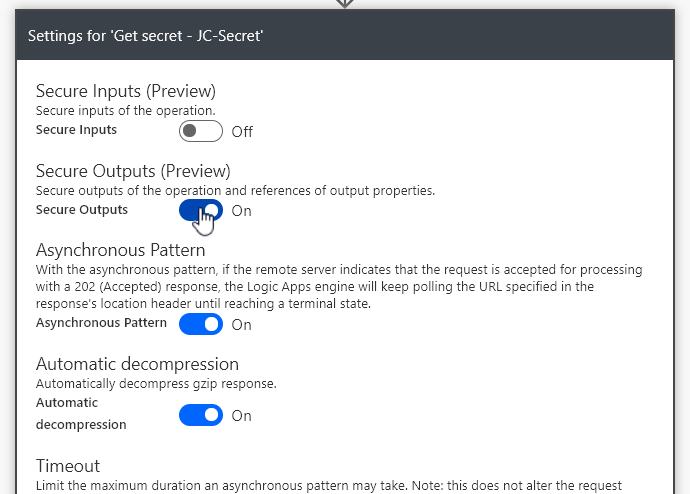Click the connector arrow above the settings card
The height and width of the screenshot is (494, 690).
coord(344,3)
